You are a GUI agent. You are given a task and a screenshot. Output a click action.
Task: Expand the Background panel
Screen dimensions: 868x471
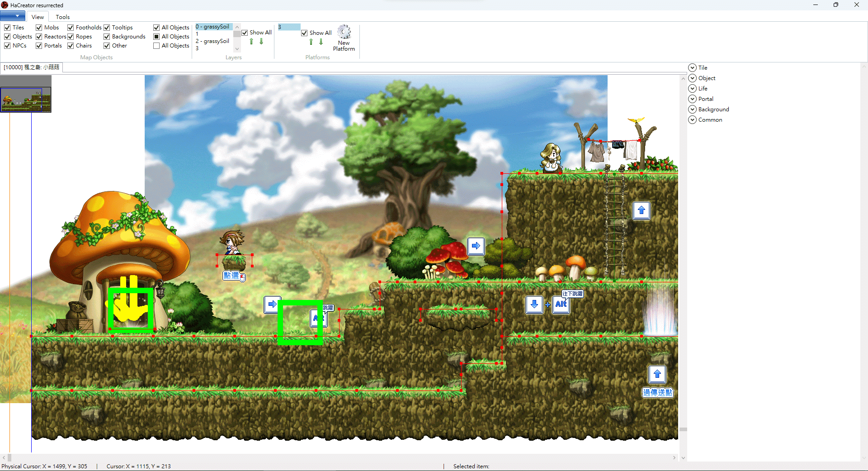[x=692, y=109]
